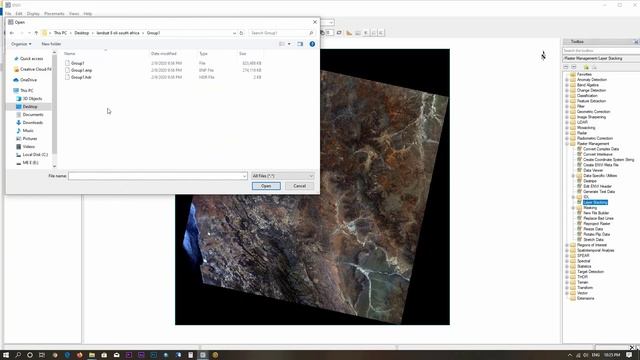Click the blue help icon in the dialog
The image size is (640, 360).
[312, 44]
